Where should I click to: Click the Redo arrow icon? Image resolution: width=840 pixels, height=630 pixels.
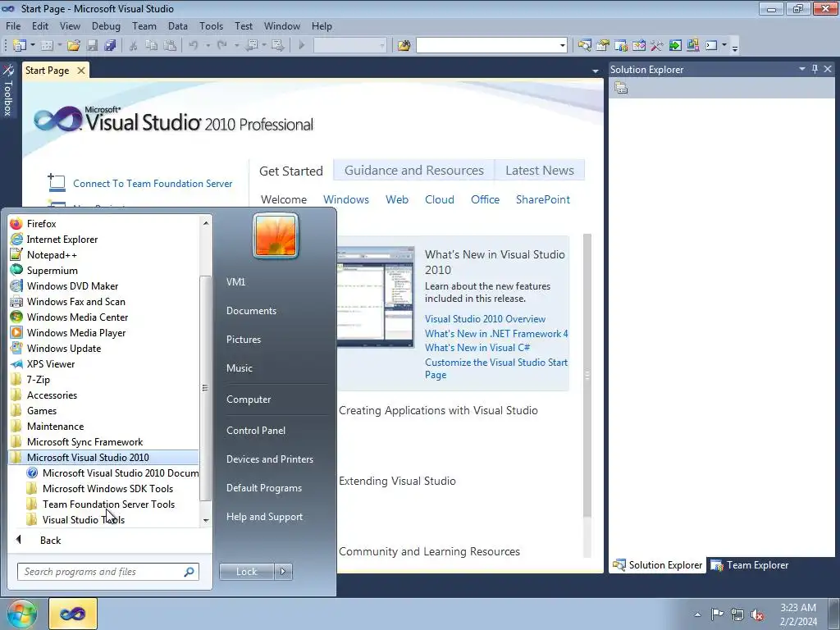click(x=221, y=46)
